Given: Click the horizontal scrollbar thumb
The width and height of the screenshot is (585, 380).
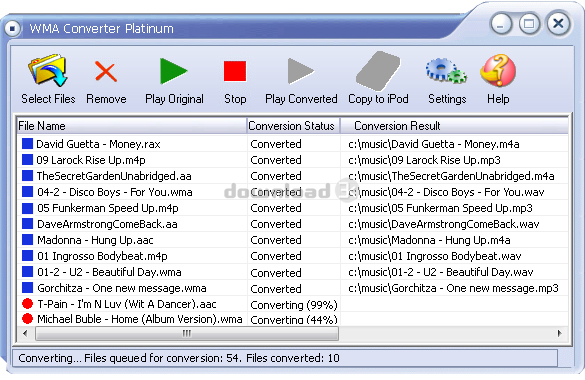Looking at the screenshot, I should 187,333.
